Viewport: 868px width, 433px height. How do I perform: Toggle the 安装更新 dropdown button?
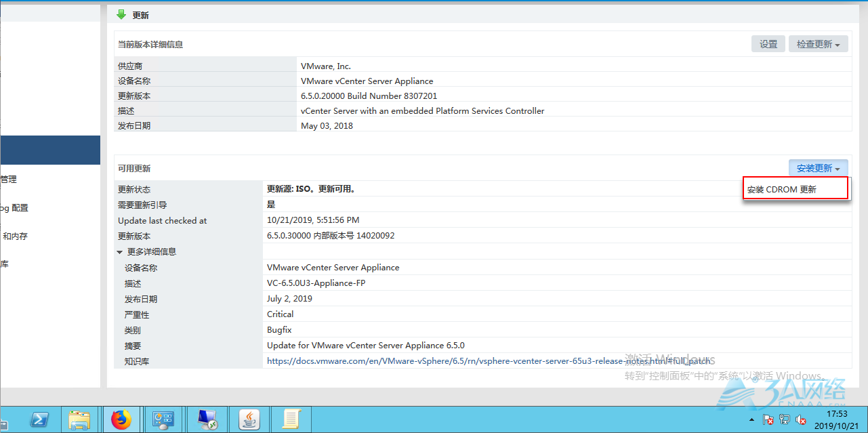point(818,168)
